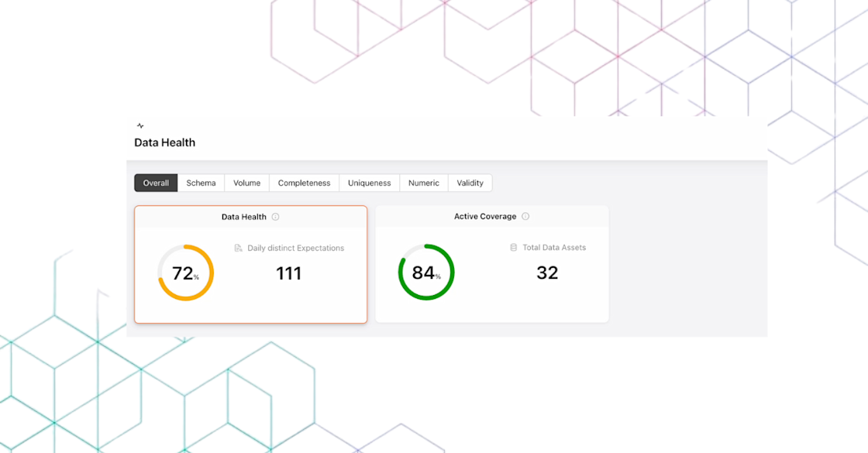This screenshot has height=453, width=868.
Task: Select the Overall tab
Action: pyautogui.click(x=156, y=183)
